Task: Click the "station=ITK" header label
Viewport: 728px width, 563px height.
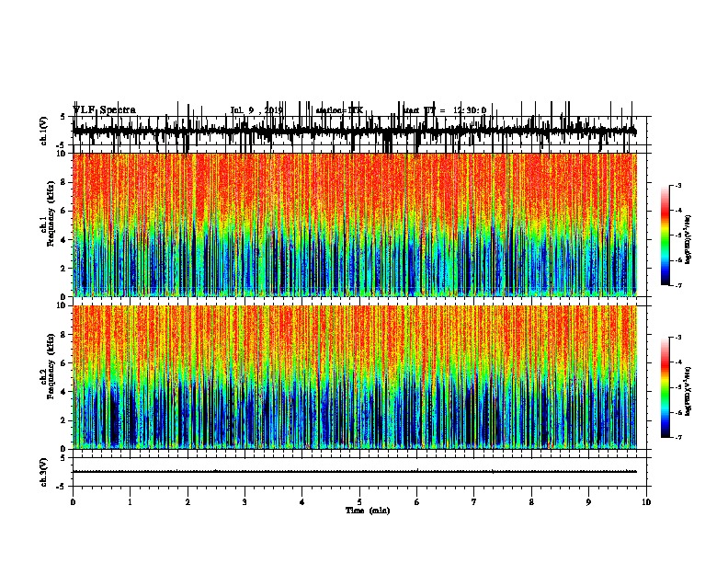Action: click(x=339, y=110)
